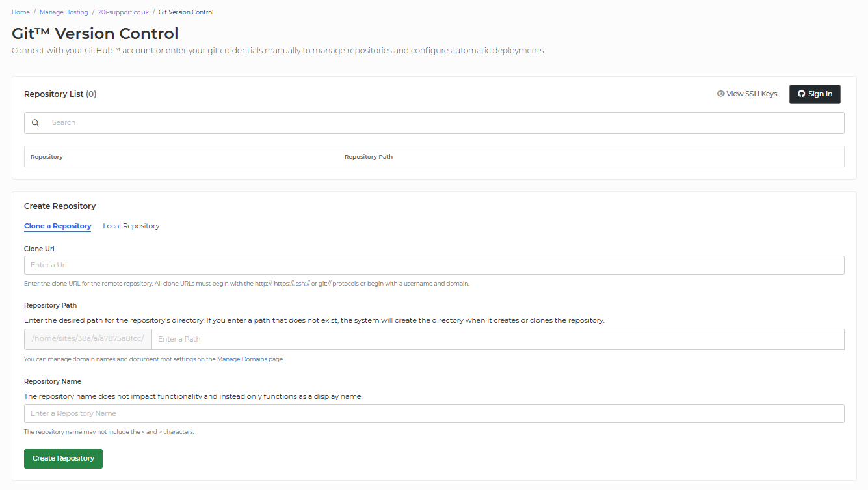This screenshot has height=490, width=868.
Task: Click the 'Connect with your GitHub™ account' subtitle
Action: (278, 51)
